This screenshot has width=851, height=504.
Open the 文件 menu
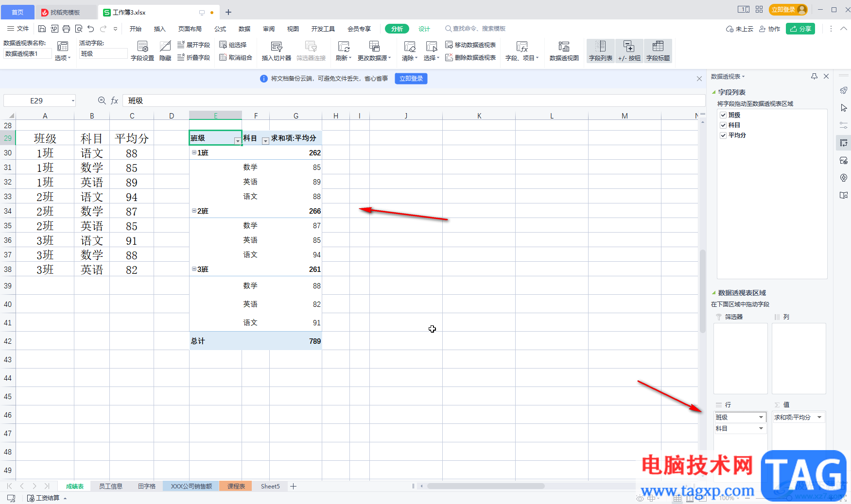pyautogui.click(x=18, y=29)
